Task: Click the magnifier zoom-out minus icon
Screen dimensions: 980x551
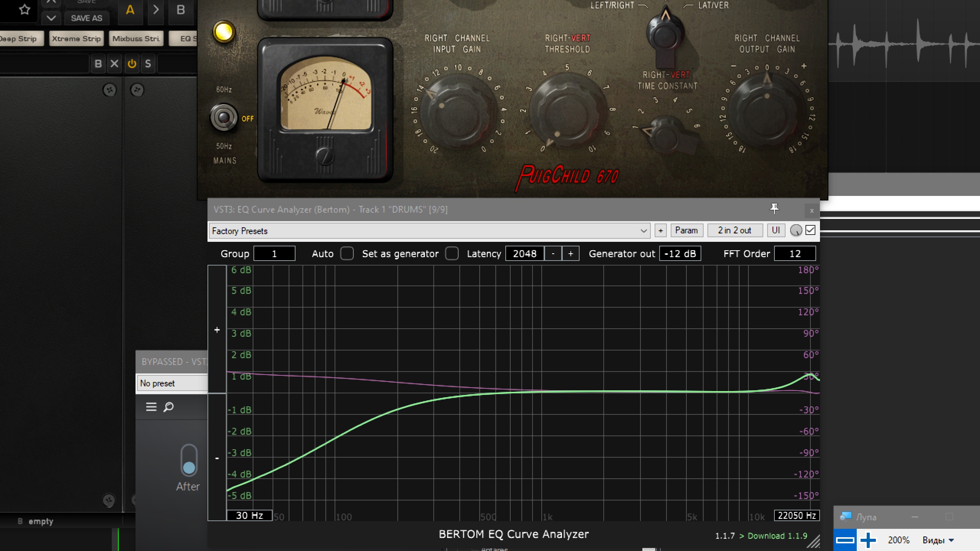Action: pyautogui.click(x=845, y=540)
